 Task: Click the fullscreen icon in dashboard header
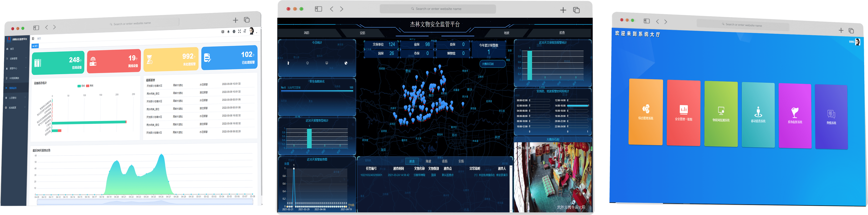click(239, 31)
